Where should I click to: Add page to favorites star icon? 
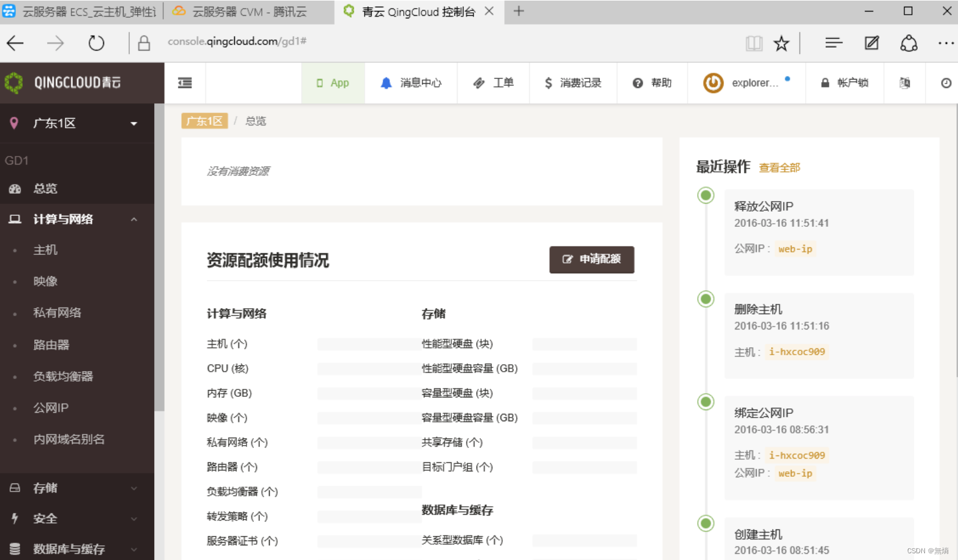(781, 43)
